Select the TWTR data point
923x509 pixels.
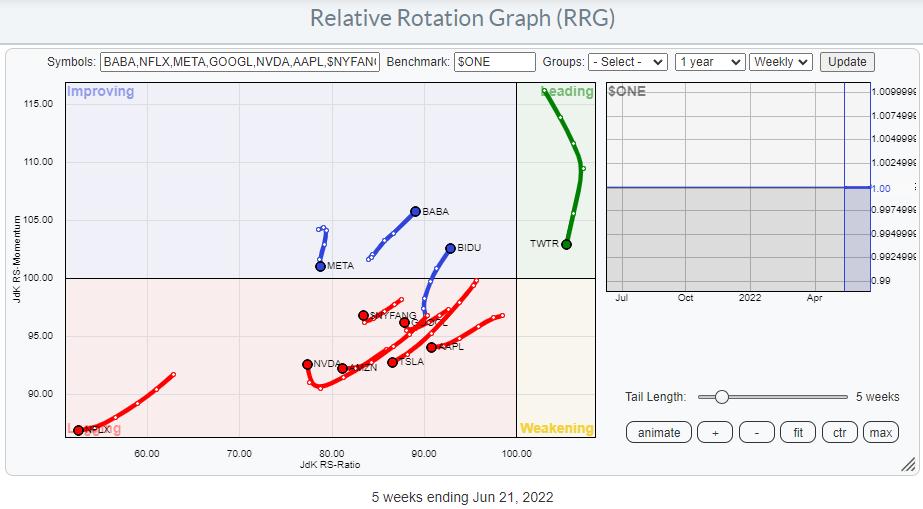point(566,244)
